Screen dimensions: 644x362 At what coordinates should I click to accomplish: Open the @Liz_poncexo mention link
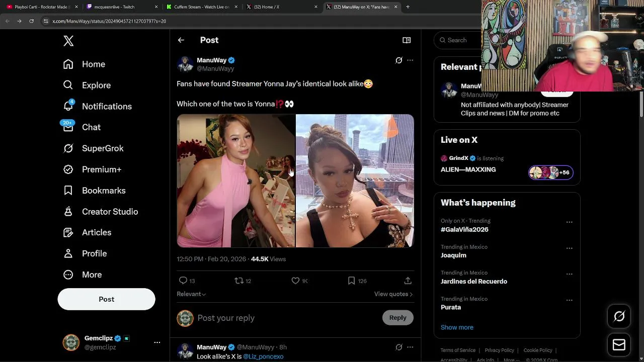click(263, 356)
